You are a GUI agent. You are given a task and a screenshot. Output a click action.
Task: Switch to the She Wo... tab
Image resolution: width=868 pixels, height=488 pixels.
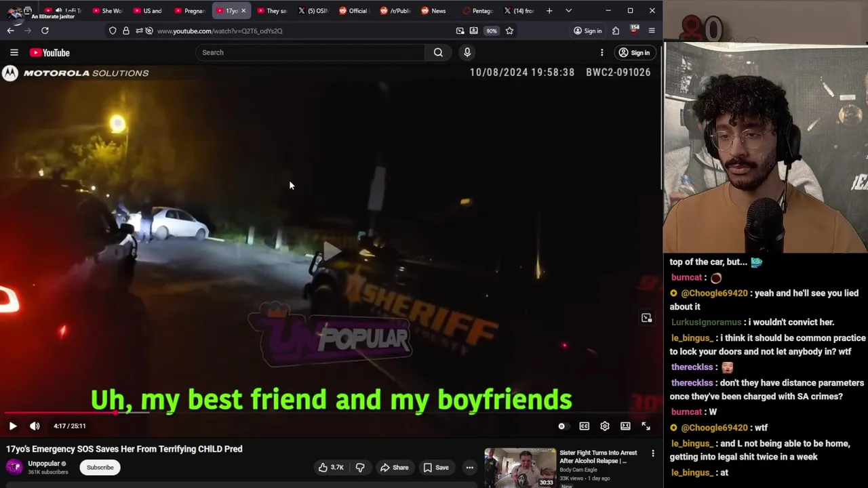pos(106,11)
